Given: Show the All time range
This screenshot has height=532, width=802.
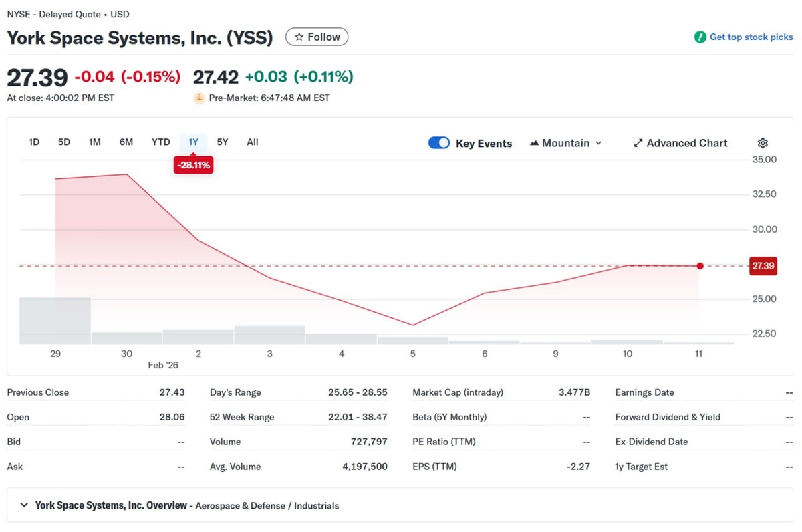Looking at the screenshot, I should [252, 142].
